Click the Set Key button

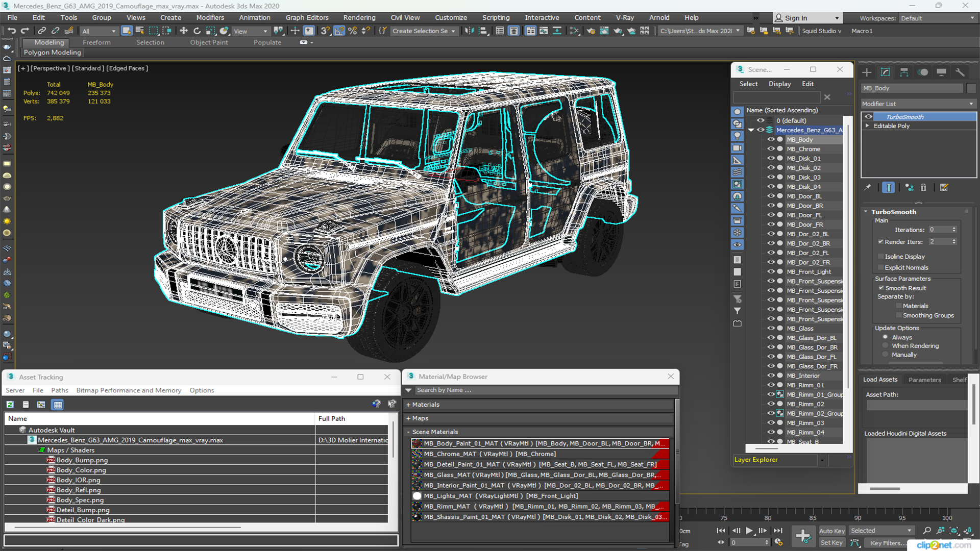831,543
